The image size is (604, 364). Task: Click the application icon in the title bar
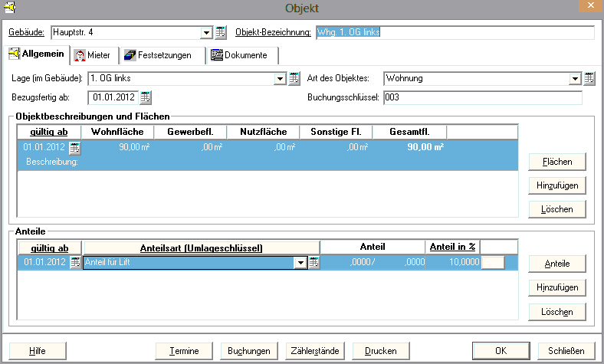pos(11,8)
